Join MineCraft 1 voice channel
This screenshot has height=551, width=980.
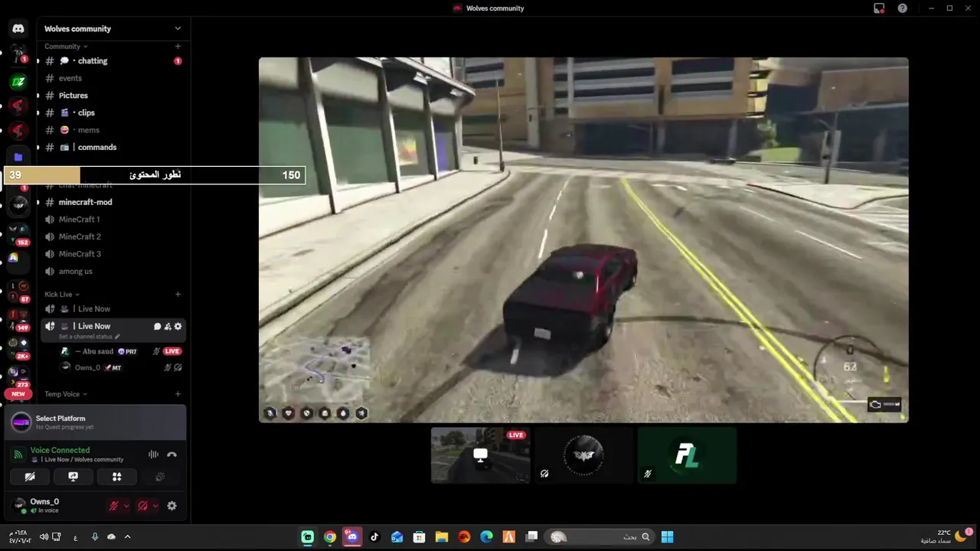pyautogui.click(x=113, y=220)
